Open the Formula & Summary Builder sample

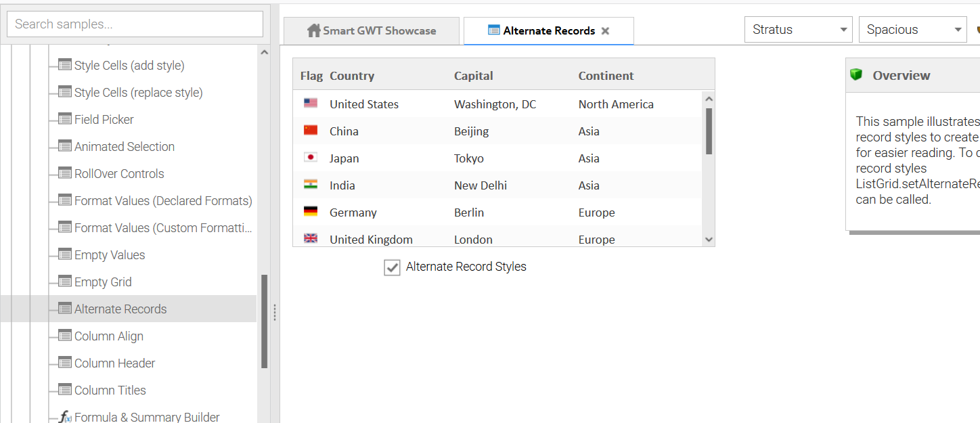pyautogui.click(x=147, y=418)
